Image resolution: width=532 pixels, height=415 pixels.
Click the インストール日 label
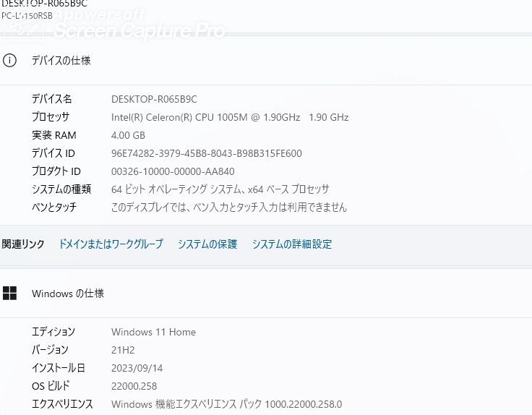click(58, 368)
